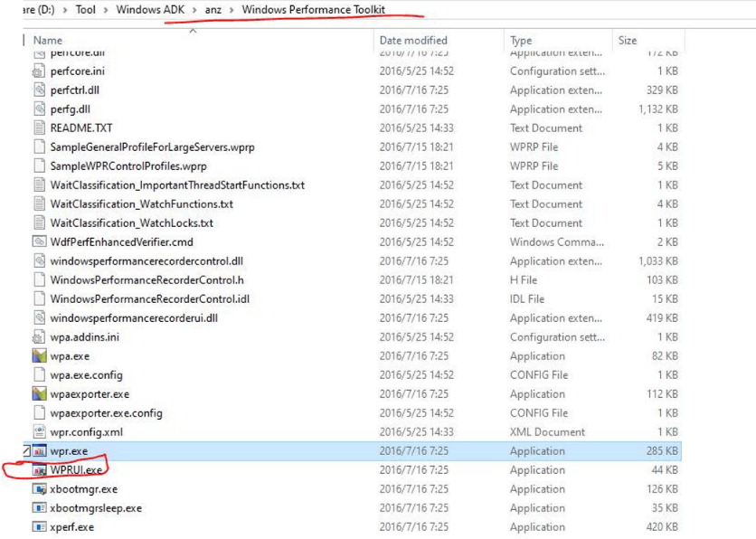Click the xbootmgr.exe application icon
The image size is (756, 539).
(39, 489)
